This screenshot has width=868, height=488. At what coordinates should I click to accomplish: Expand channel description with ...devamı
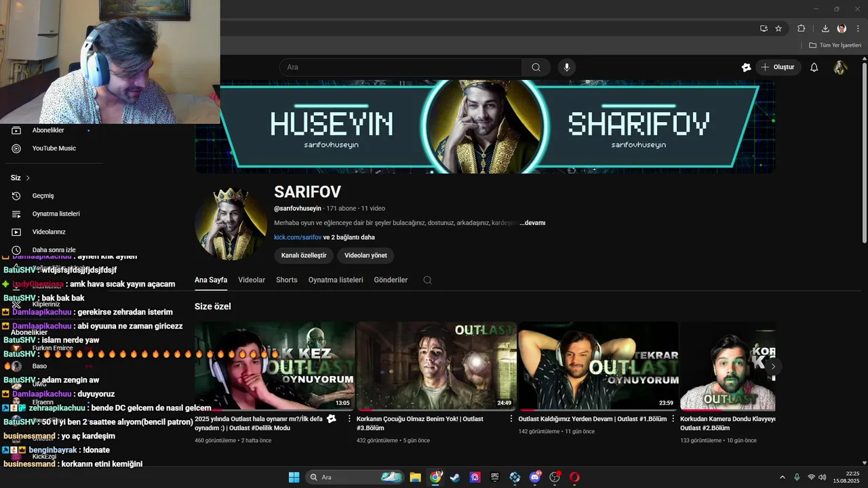(532, 223)
